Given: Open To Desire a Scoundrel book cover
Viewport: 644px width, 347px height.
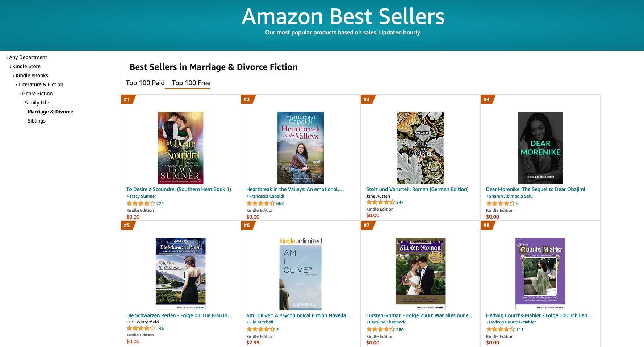Looking at the screenshot, I should click(180, 148).
